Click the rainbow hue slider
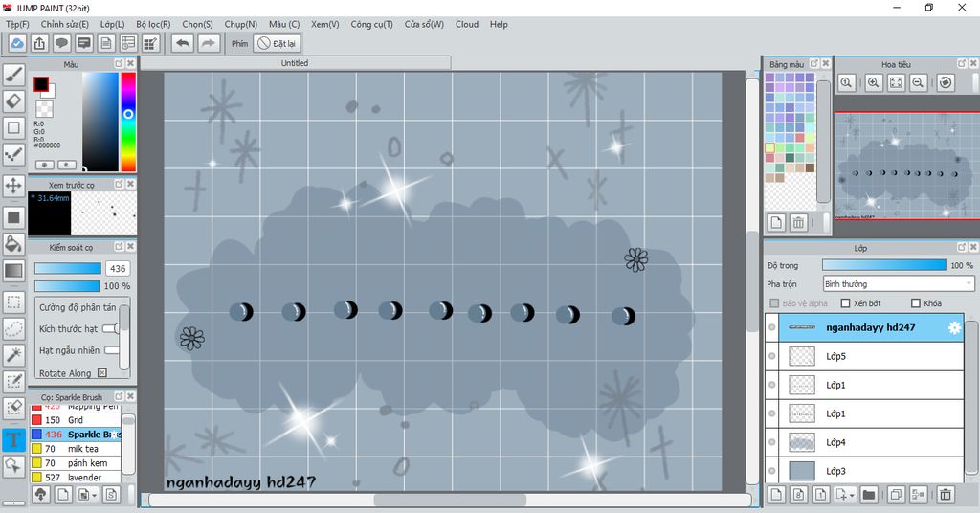The image size is (980, 513). click(x=128, y=122)
